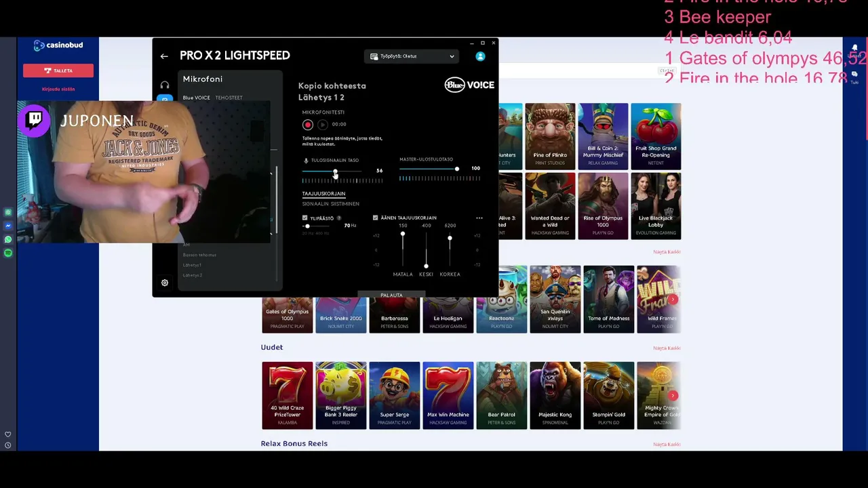The height and width of the screenshot is (488, 868).
Task: Click the Blue VO!CE logo
Action: tap(469, 85)
